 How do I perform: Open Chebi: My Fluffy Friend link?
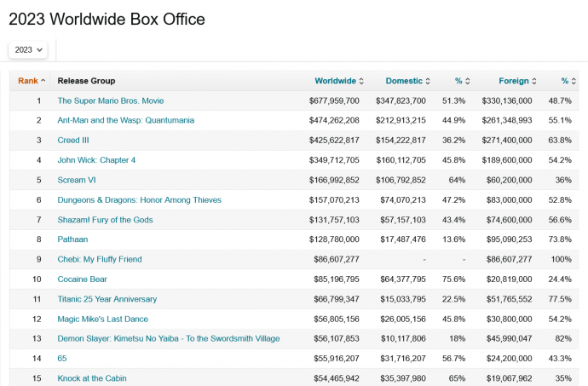(x=100, y=259)
